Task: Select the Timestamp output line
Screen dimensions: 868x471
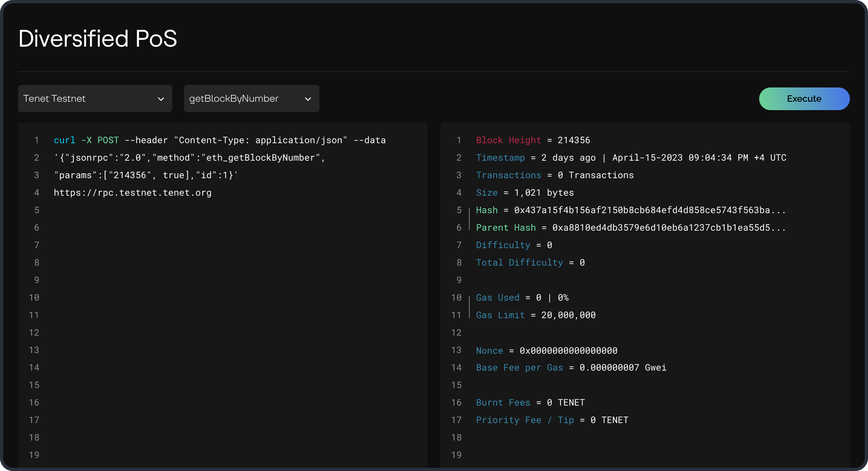Action: (631, 158)
